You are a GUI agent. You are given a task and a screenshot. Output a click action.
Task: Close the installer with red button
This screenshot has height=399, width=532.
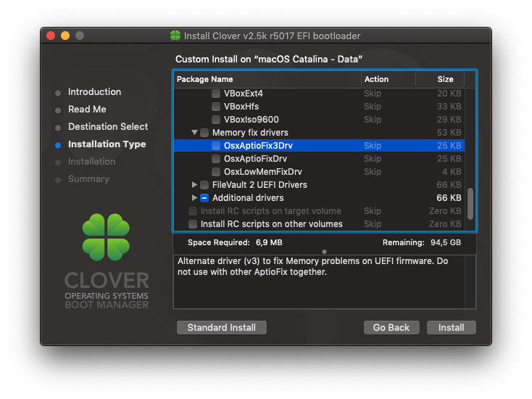pyautogui.click(x=51, y=36)
